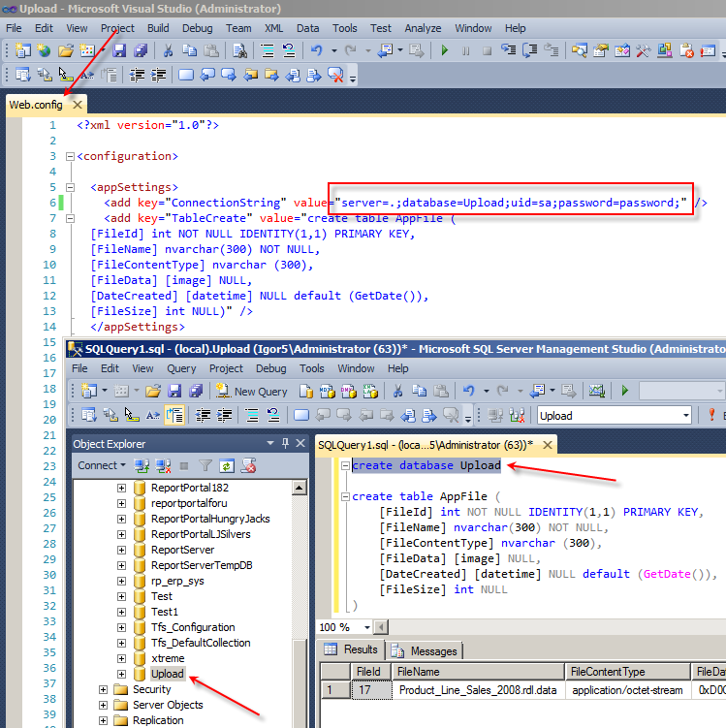Start debugging with green play icon
726x728 pixels.
pyautogui.click(x=444, y=50)
